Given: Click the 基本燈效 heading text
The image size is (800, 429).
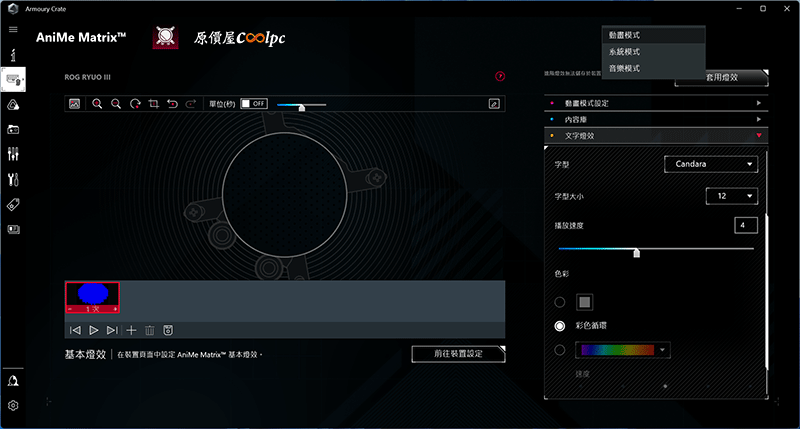Looking at the screenshot, I should pyautogui.click(x=85, y=355).
